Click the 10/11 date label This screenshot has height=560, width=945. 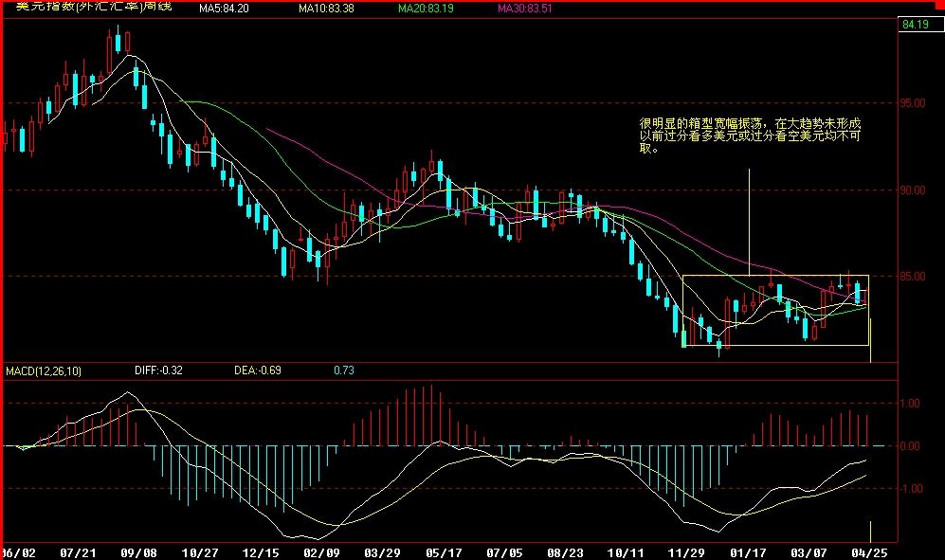626,552
